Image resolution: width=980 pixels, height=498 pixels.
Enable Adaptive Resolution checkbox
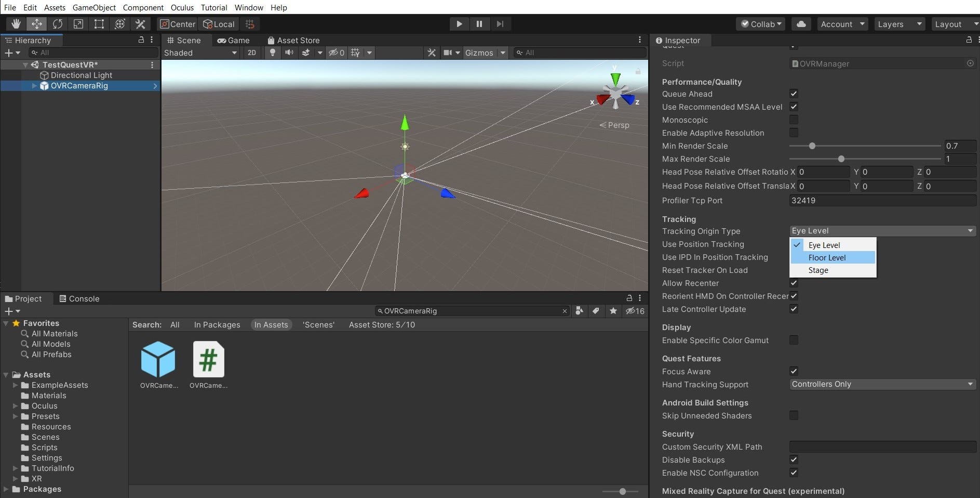click(794, 133)
